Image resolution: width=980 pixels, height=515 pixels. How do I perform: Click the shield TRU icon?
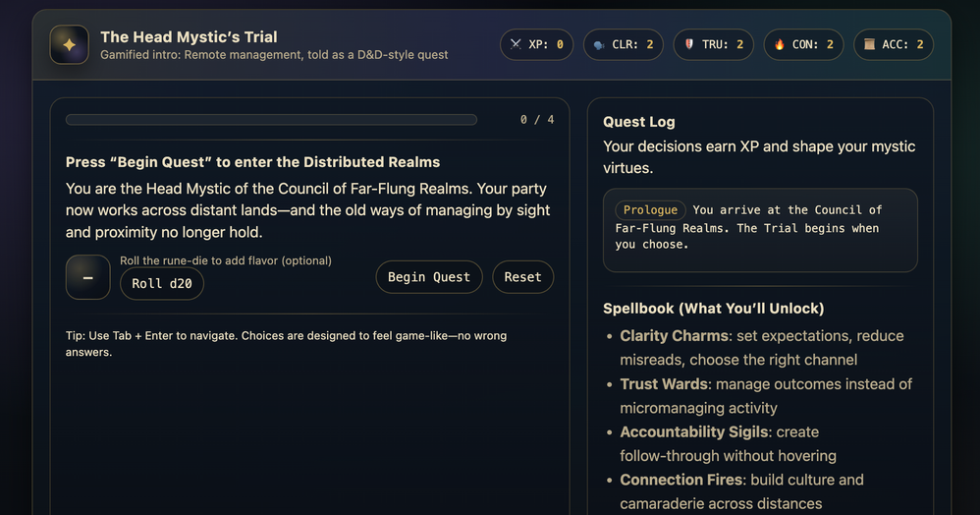coord(688,45)
